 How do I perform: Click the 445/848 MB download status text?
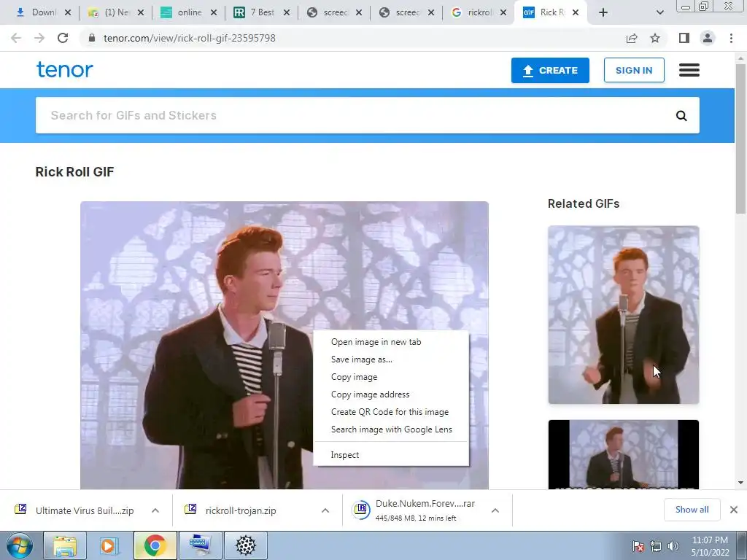(x=416, y=518)
